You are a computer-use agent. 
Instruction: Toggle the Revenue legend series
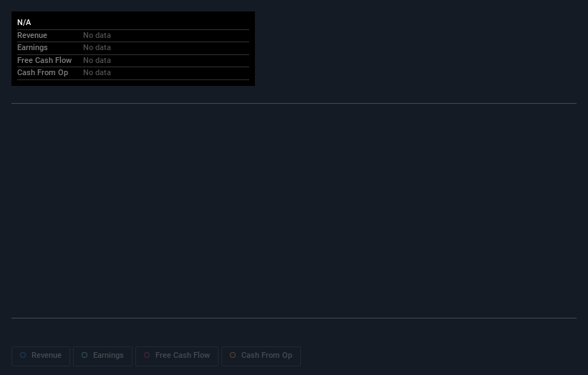point(41,356)
